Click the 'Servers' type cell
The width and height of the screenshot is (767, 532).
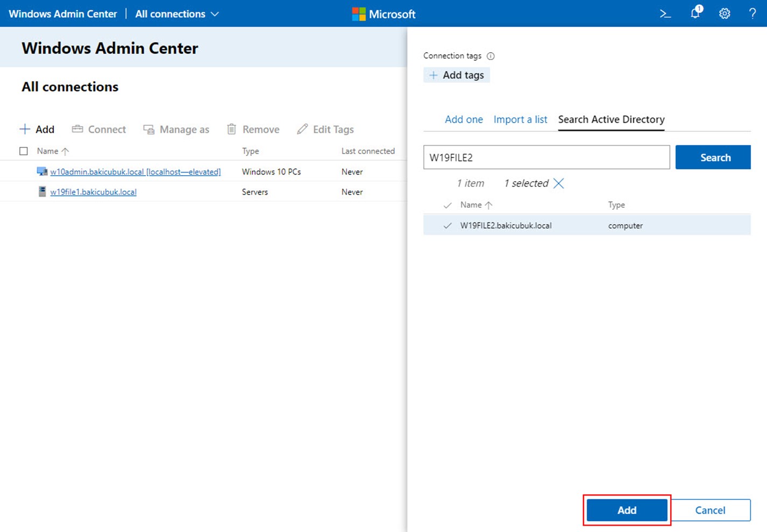[255, 192]
